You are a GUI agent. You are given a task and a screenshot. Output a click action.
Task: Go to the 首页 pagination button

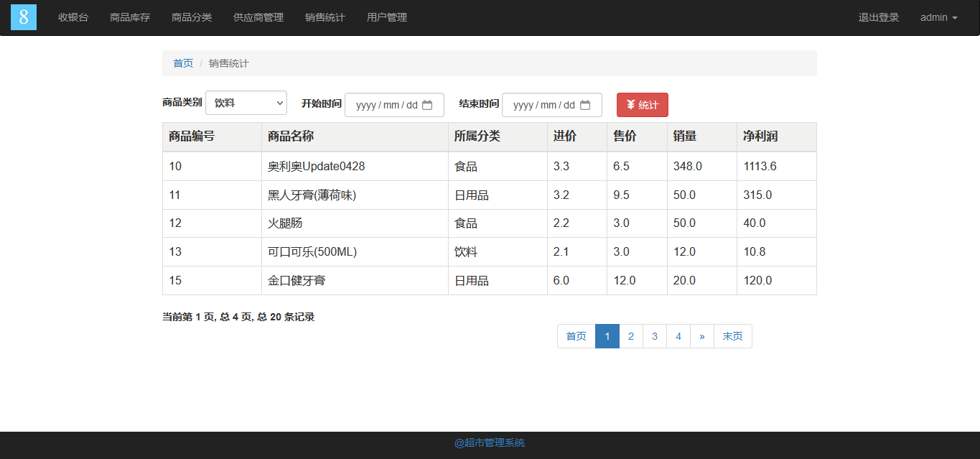tap(577, 336)
